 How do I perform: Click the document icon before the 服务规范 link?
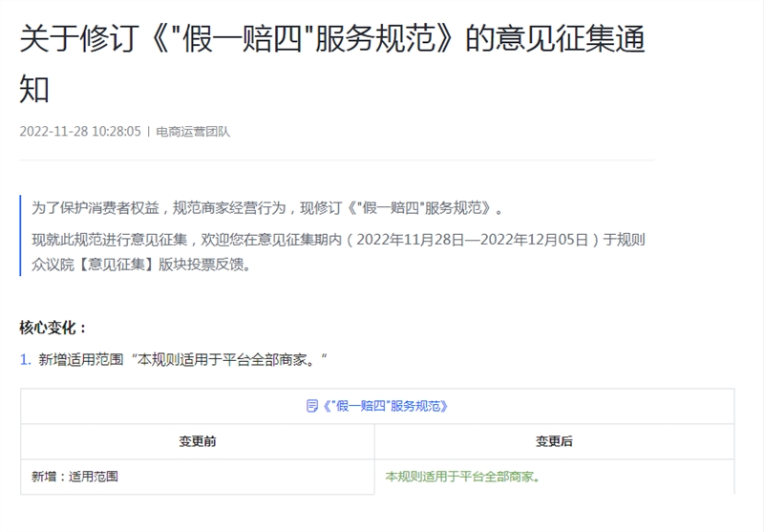pyautogui.click(x=312, y=406)
